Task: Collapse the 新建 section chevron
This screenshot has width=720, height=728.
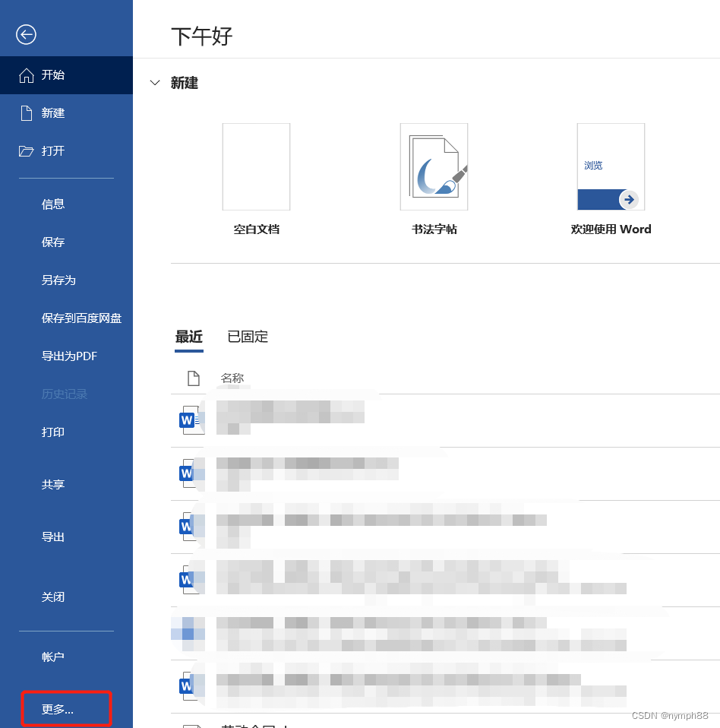Action: point(155,83)
